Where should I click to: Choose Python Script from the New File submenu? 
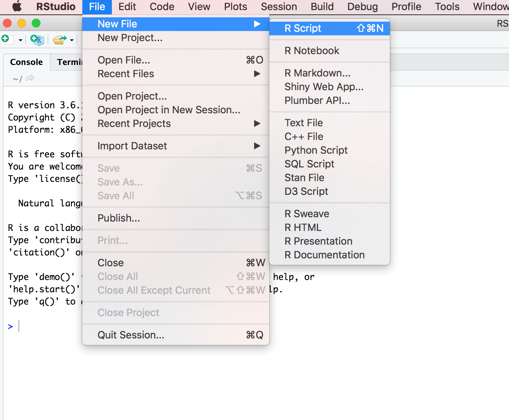click(316, 150)
